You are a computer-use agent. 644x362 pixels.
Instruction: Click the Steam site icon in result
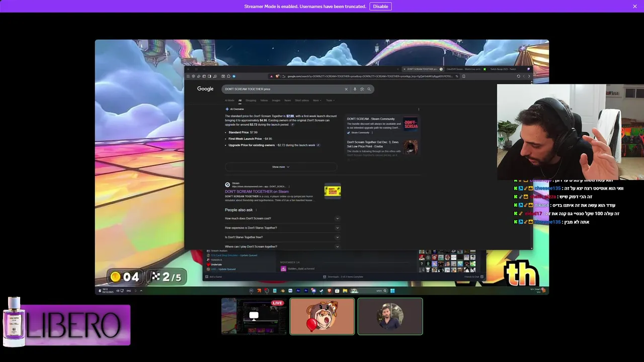click(227, 185)
